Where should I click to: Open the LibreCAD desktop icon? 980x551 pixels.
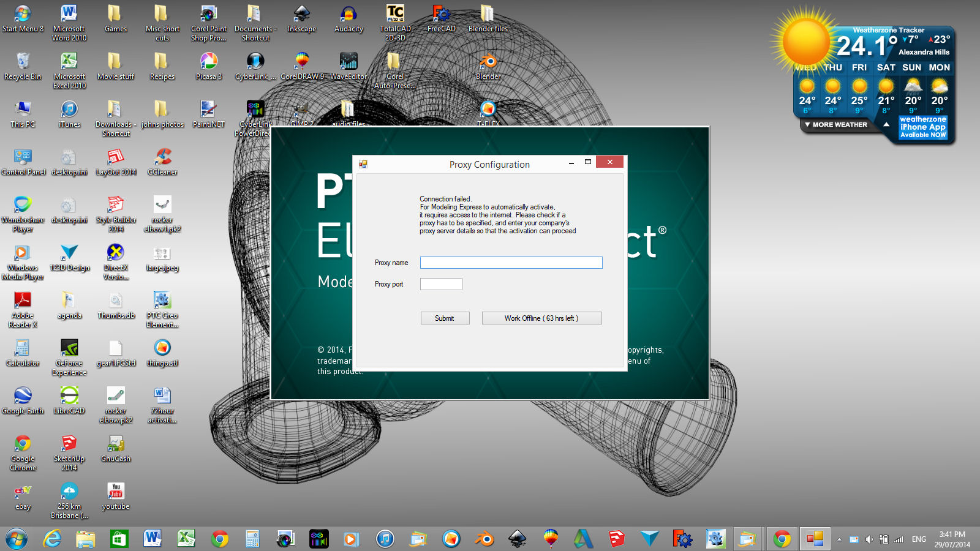(69, 400)
